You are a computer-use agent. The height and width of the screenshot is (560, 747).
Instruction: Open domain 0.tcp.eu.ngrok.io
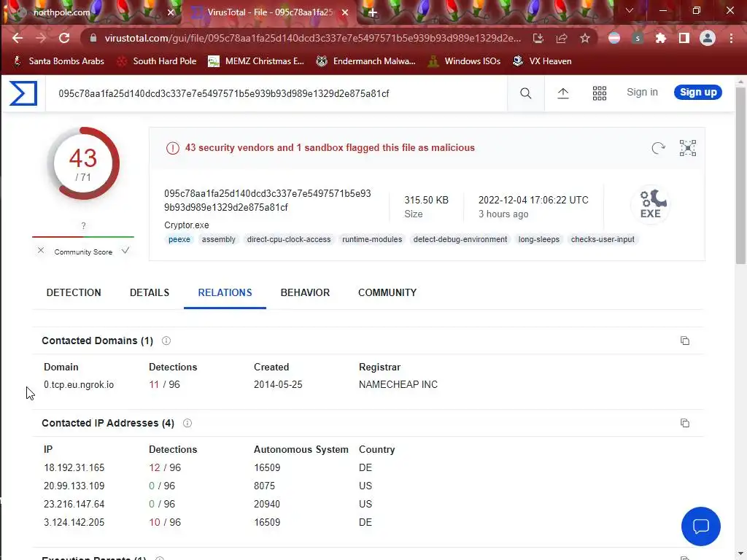coord(79,385)
